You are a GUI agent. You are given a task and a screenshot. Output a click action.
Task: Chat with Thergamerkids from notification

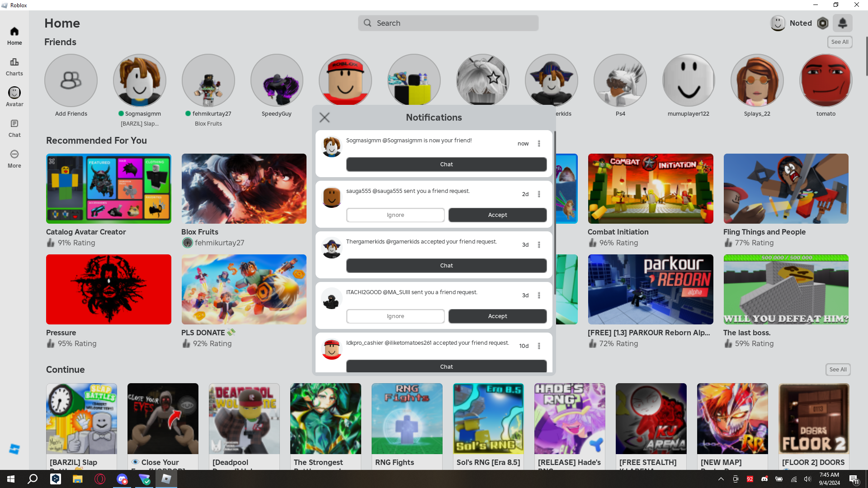point(446,266)
